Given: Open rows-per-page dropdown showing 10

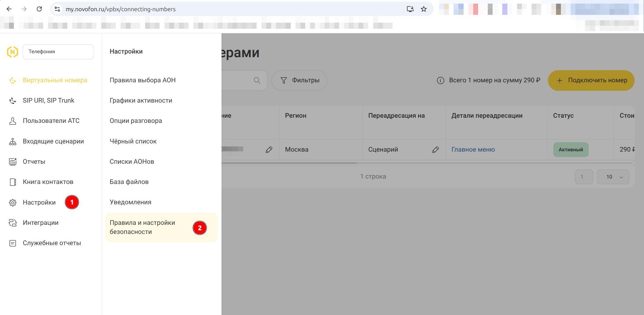Looking at the screenshot, I should tap(613, 177).
